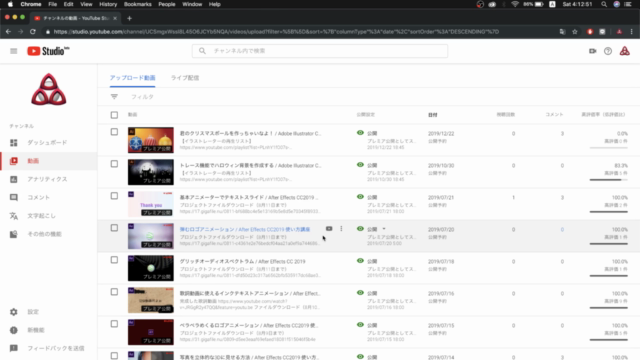This screenshot has width=640, height=360.
Task: Select the highlighted ロゴアニメーション video checkbox
Action: point(114,228)
